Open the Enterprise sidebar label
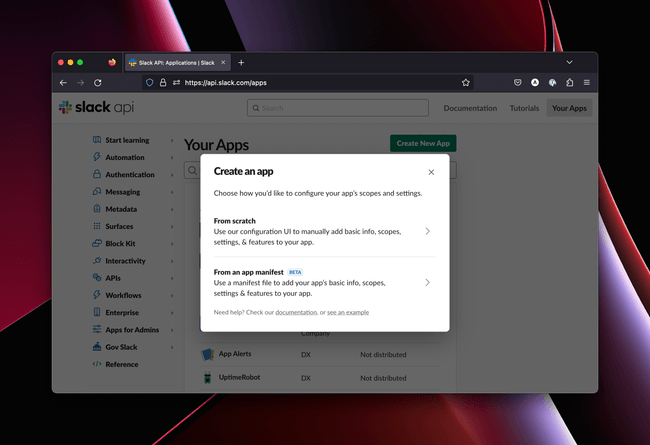The image size is (650, 445). [122, 312]
